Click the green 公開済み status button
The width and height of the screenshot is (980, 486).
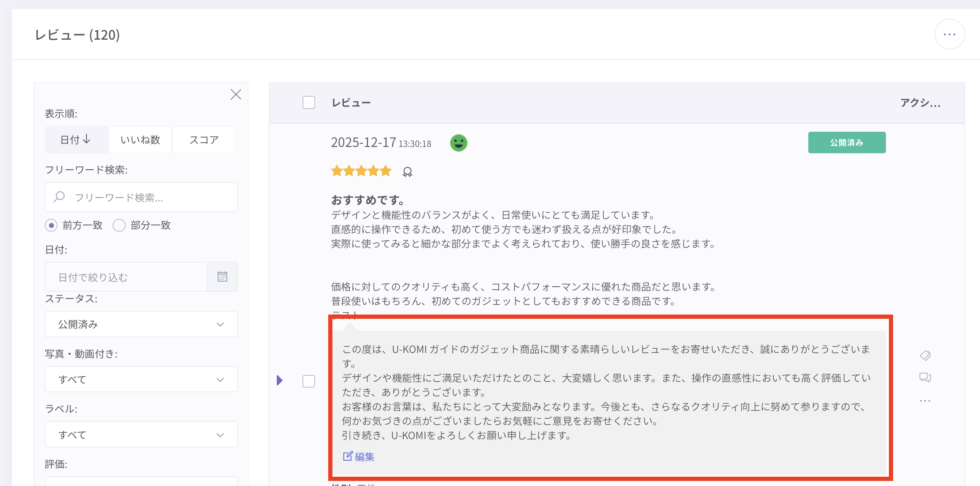847,143
